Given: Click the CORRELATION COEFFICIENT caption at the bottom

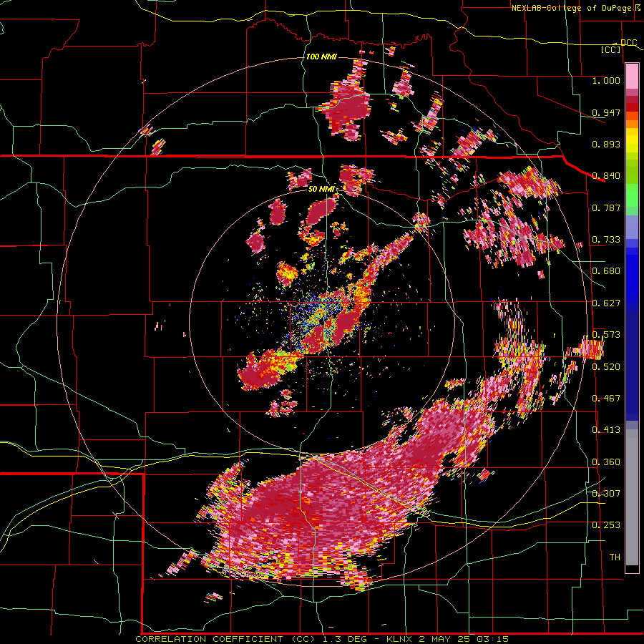Looking at the screenshot, I should tap(322, 639).
